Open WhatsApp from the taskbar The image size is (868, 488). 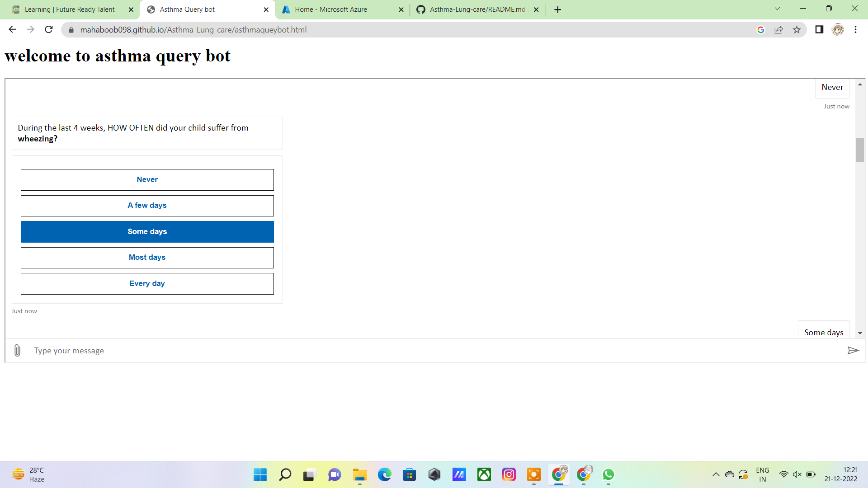coord(608,474)
